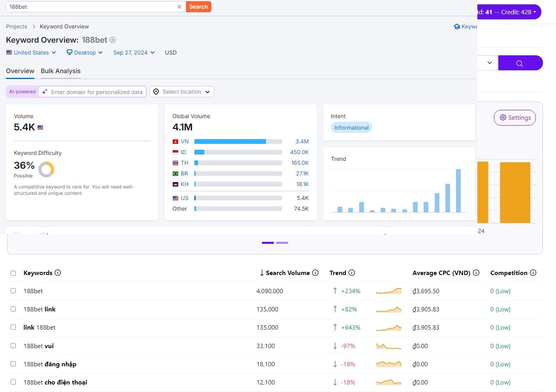Click the Informational intent tag
This screenshot has height=392, width=556.
point(352,127)
